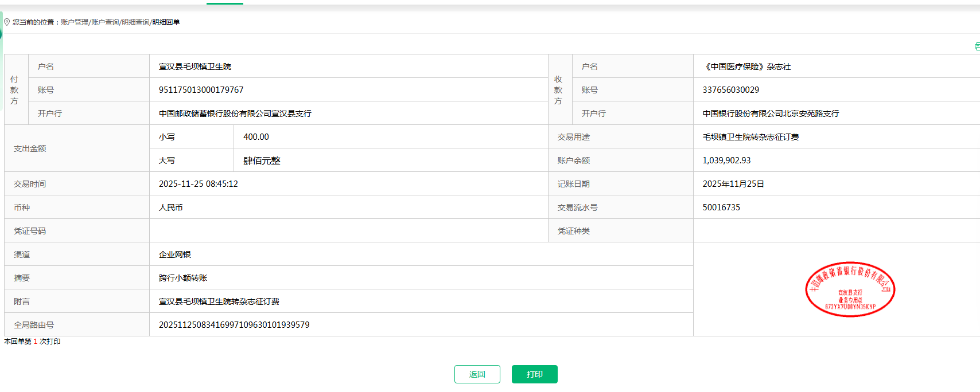The height and width of the screenshot is (392, 980).
Task: Select 明细回单 current breadcrumb item
Action: [x=166, y=22]
